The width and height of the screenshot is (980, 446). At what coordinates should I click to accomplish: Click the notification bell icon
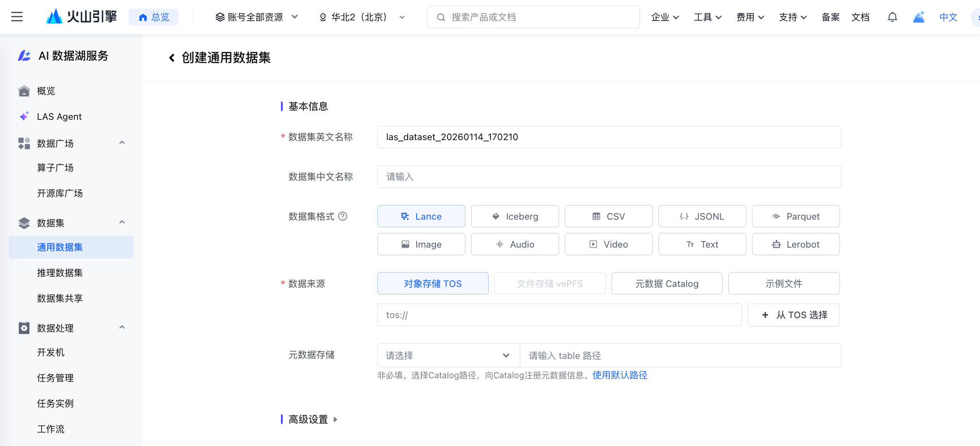tap(892, 17)
